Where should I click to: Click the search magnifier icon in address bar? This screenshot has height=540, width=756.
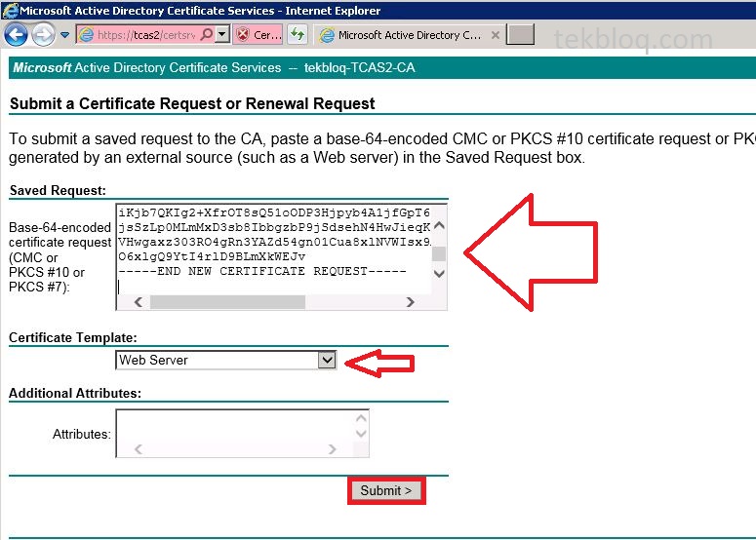[207, 34]
